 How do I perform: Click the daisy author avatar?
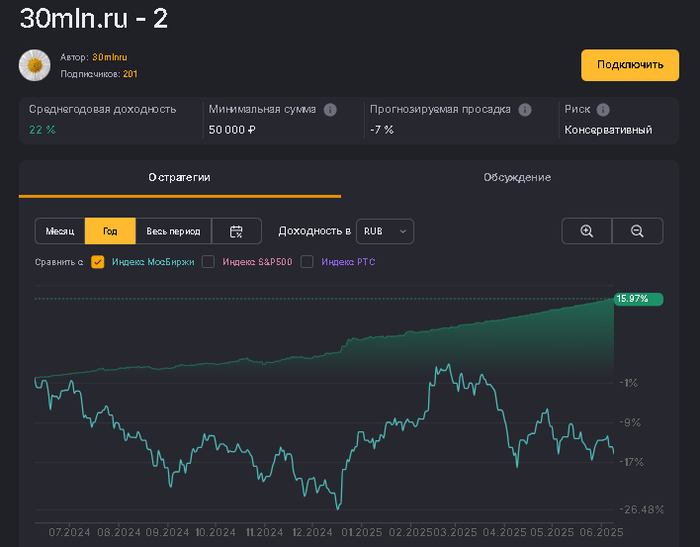35,65
